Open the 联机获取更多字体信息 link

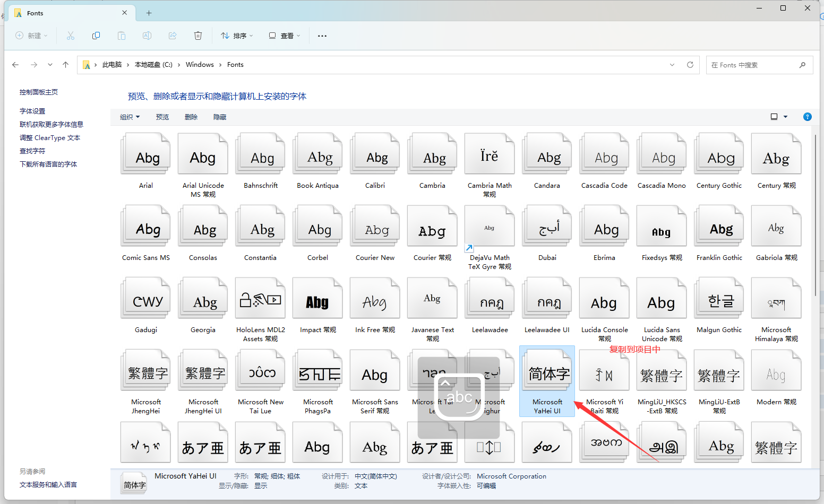(x=51, y=124)
